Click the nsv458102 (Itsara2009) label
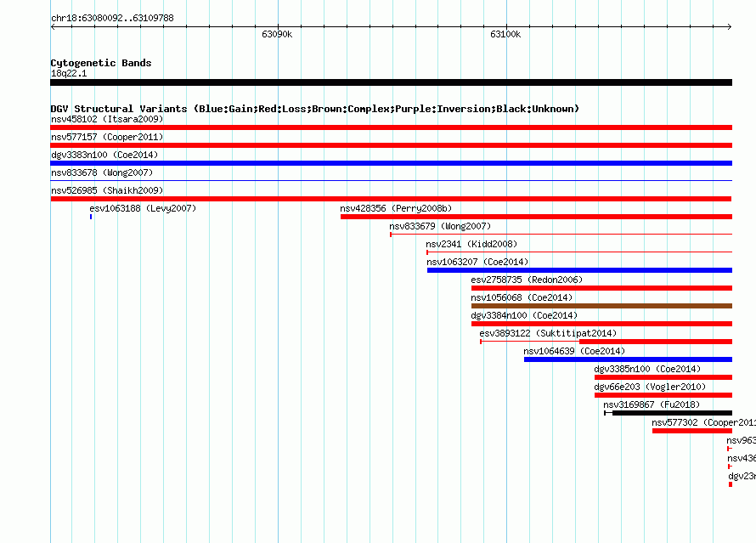756x543 pixels. click(x=107, y=119)
